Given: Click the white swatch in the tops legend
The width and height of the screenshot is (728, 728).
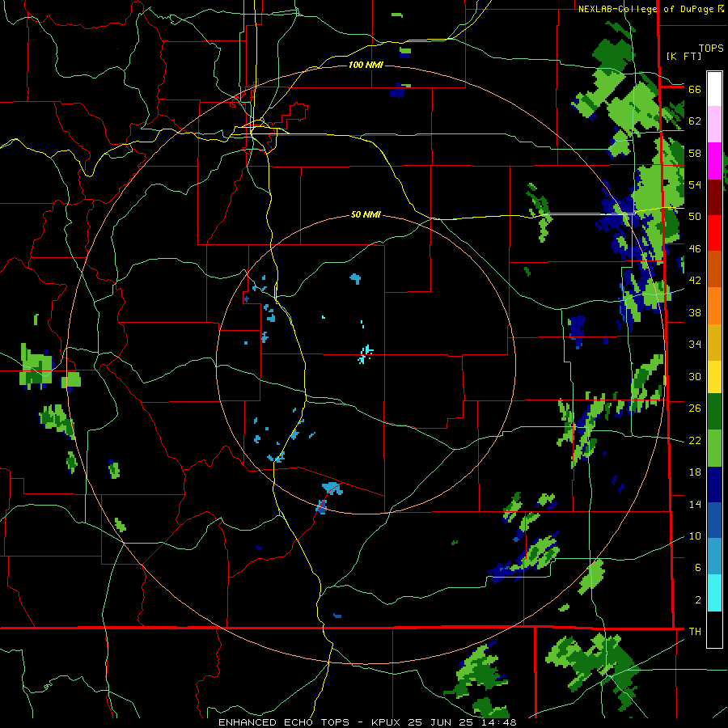Looking at the screenshot, I should click(714, 89).
